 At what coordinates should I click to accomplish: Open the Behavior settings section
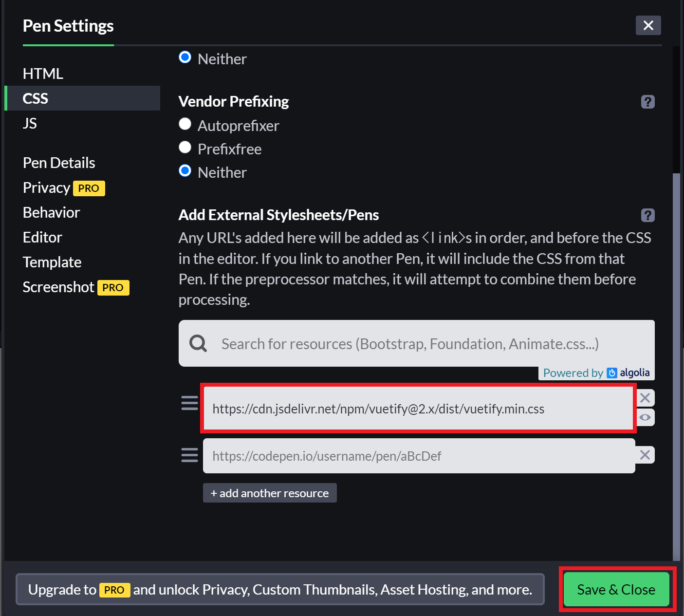click(51, 212)
